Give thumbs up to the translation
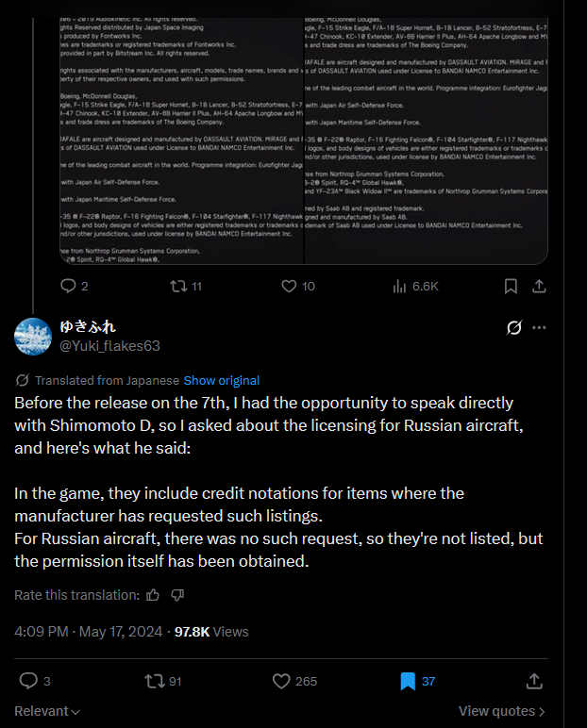The height and width of the screenshot is (728, 587). point(155,595)
